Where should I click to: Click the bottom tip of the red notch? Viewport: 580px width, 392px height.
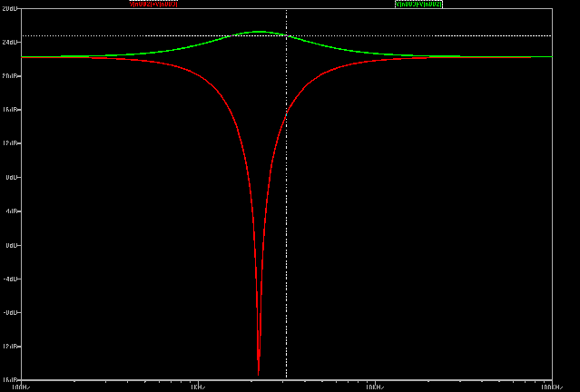259,374
